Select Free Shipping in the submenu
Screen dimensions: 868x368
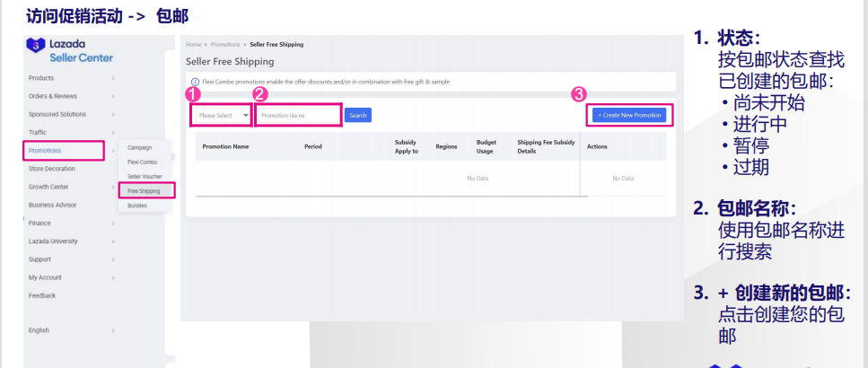pyautogui.click(x=145, y=190)
